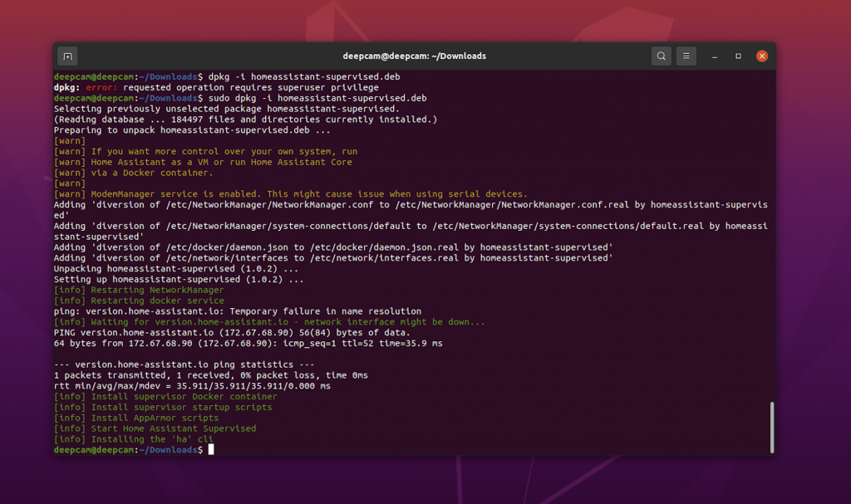Minimize the terminal window
The height and width of the screenshot is (504, 851).
[x=715, y=56]
